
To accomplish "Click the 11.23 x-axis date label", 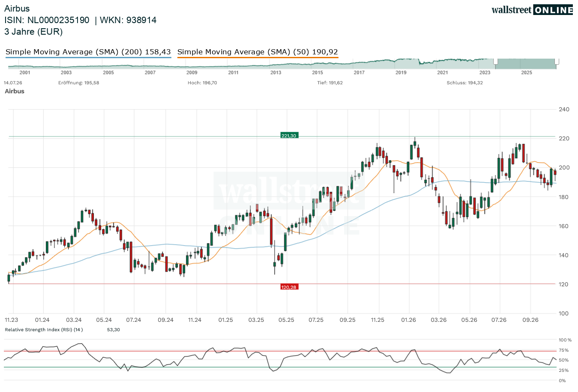I will 12,320.
